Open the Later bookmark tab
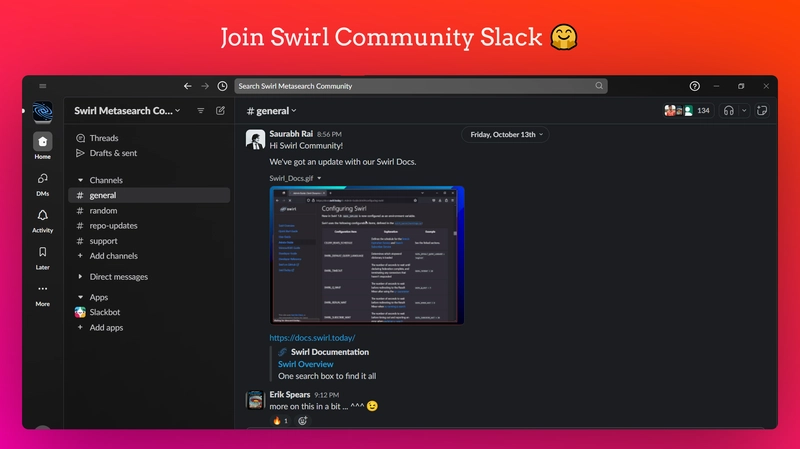This screenshot has width=800, height=449. [43, 258]
